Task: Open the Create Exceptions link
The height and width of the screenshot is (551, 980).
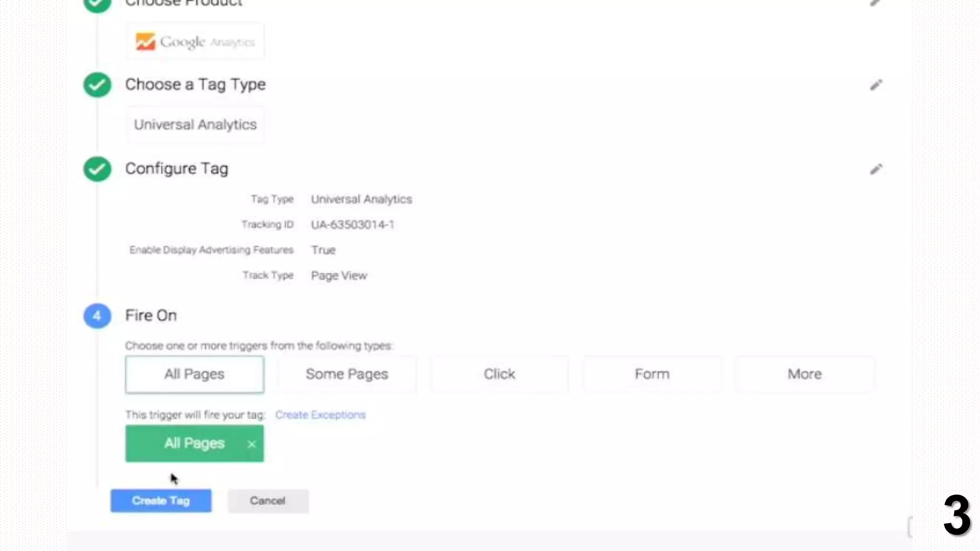Action: click(320, 415)
